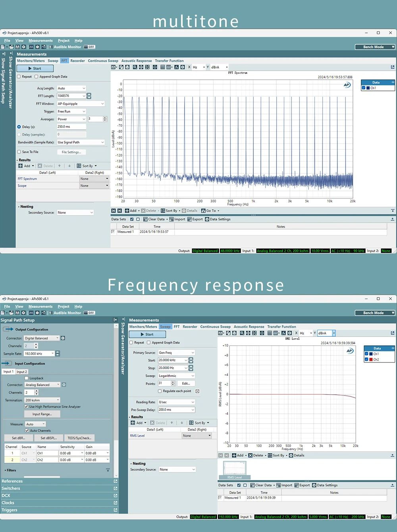The image size is (397, 532).
Task: Switch to the Input 2 tab
Action: point(21,372)
